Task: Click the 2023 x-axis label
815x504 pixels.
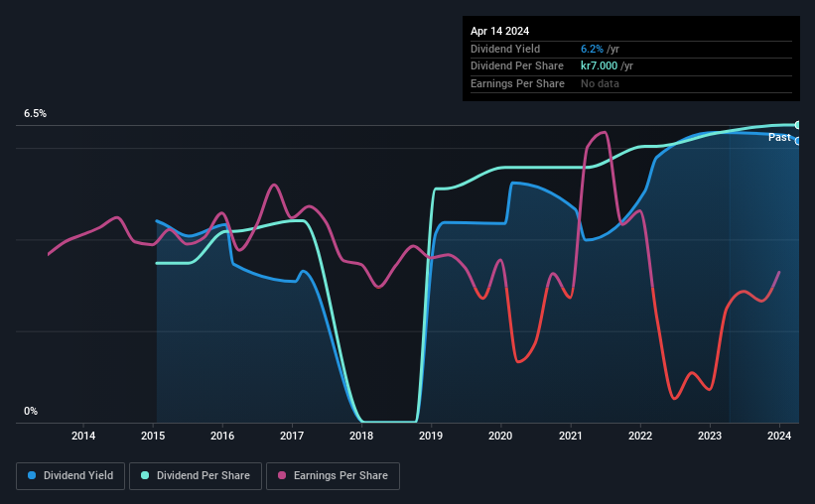Action: [710, 436]
